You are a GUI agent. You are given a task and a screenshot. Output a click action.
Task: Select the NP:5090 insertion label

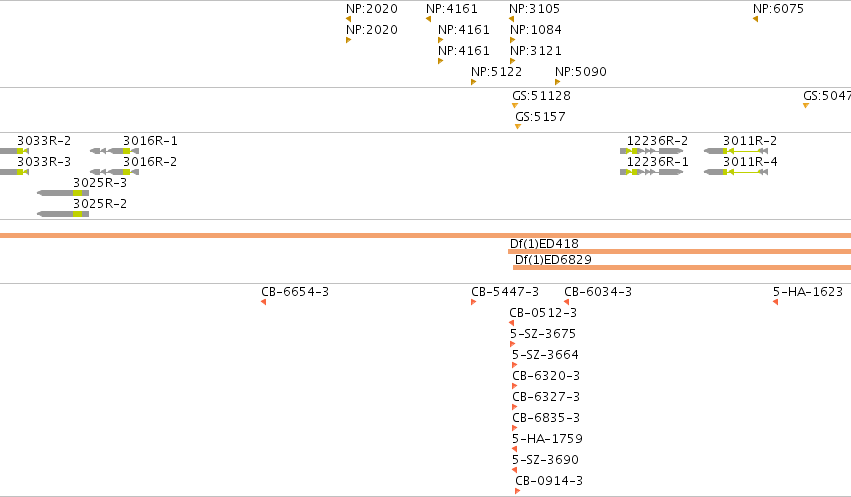point(581,72)
